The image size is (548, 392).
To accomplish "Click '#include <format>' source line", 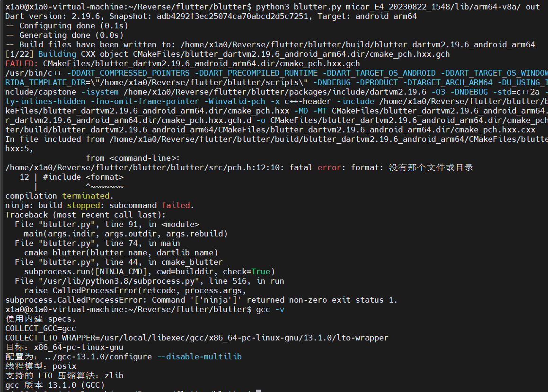I will coord(83,177).
